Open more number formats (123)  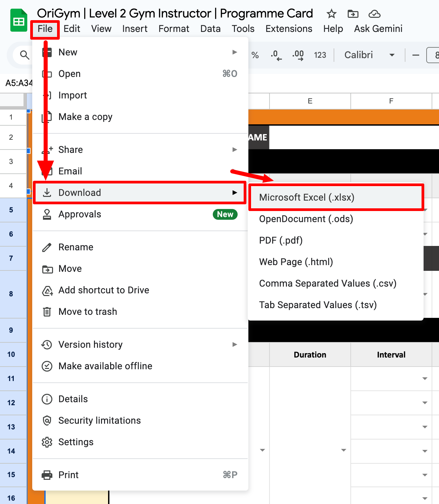pos(320,55)
